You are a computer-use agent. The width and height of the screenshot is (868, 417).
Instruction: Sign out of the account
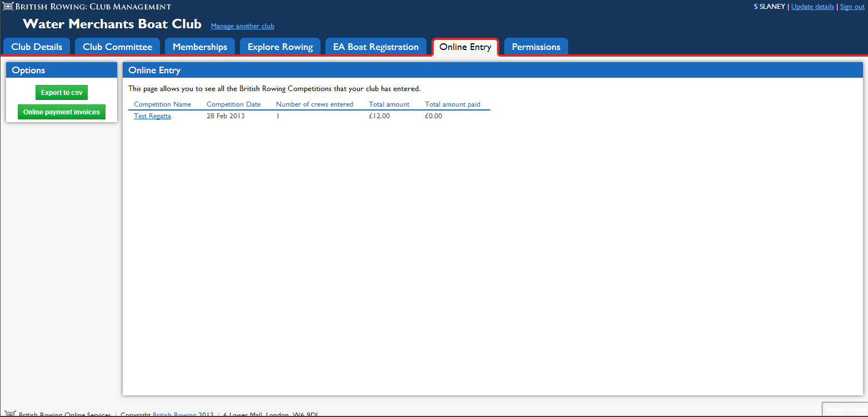coord(852,7)
